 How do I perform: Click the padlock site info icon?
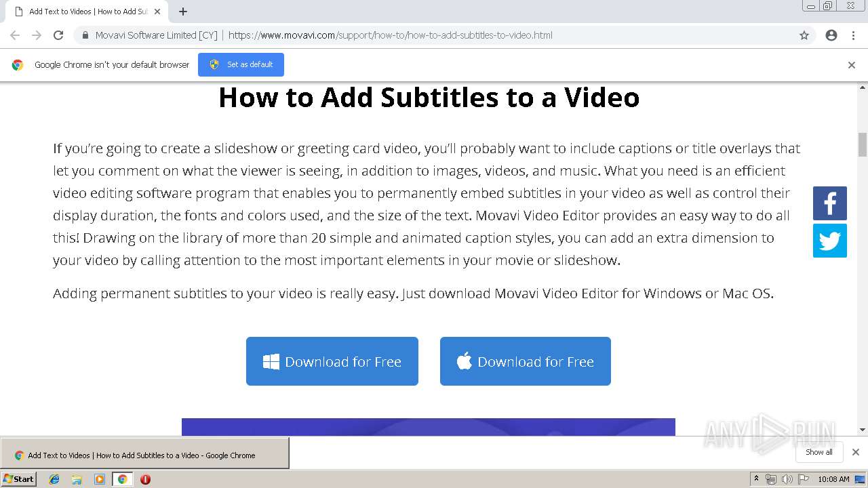(x=85, y=35)
